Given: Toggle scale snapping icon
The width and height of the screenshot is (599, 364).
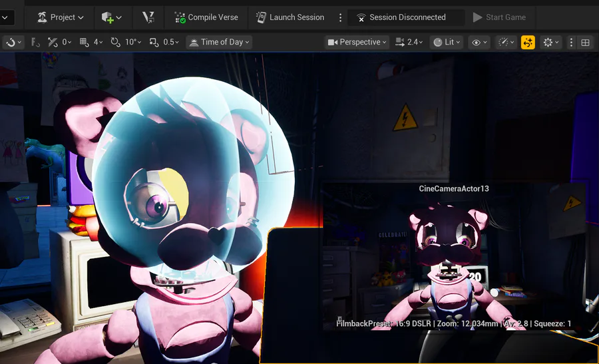Looking at the screenshot, I should click(154, 42).
